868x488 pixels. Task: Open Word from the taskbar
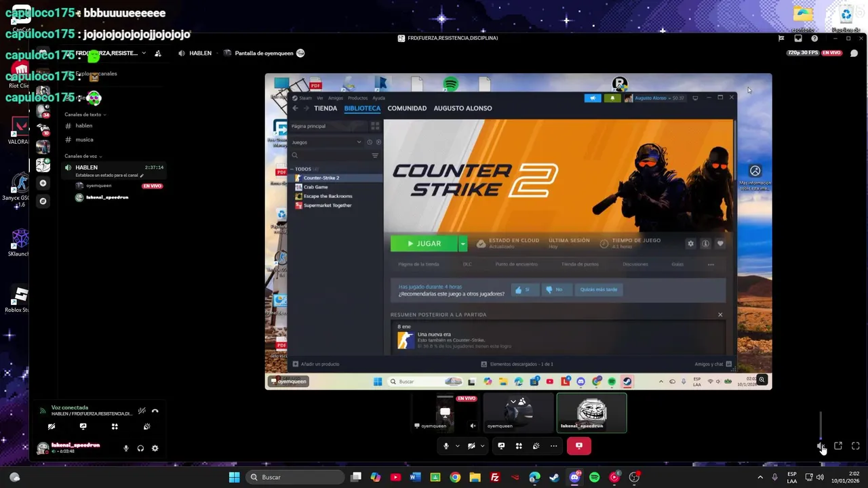415,477
